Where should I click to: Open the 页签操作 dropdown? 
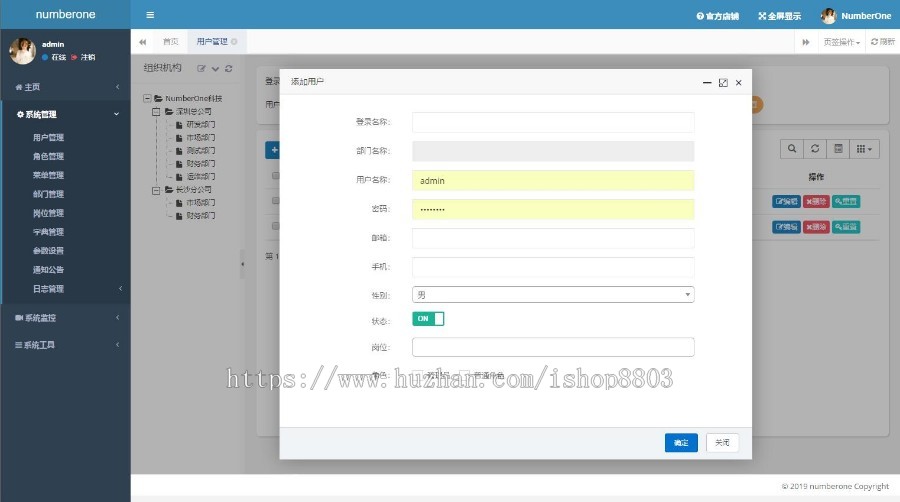(841, 42)
